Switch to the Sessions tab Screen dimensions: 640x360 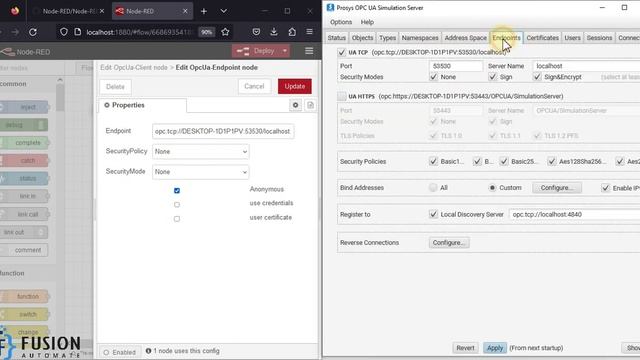pos(599,38)
